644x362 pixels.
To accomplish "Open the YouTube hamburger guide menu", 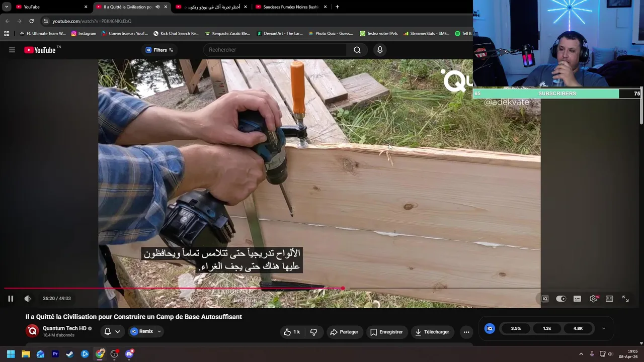I will [12, 50].
